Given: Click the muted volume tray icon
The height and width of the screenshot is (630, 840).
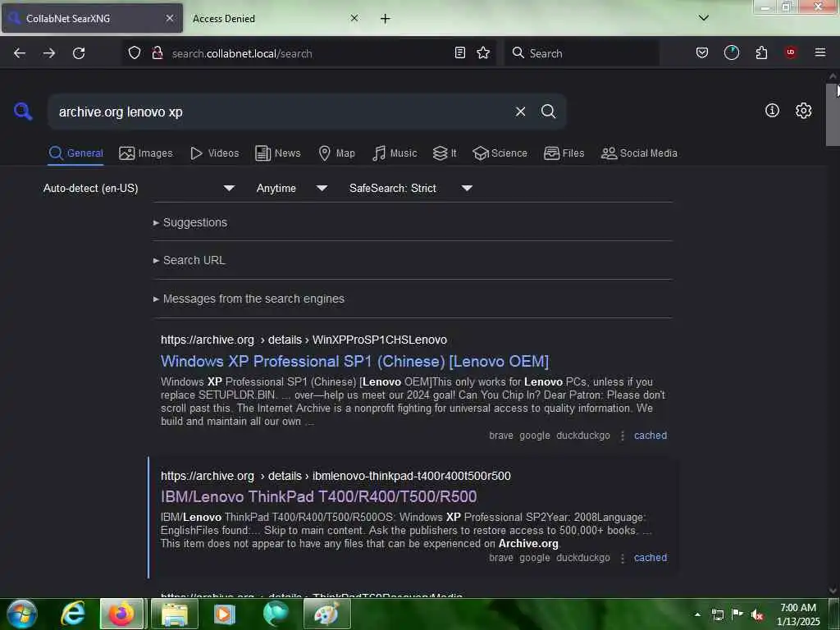Looking at the screenshot, I should 757,615.
